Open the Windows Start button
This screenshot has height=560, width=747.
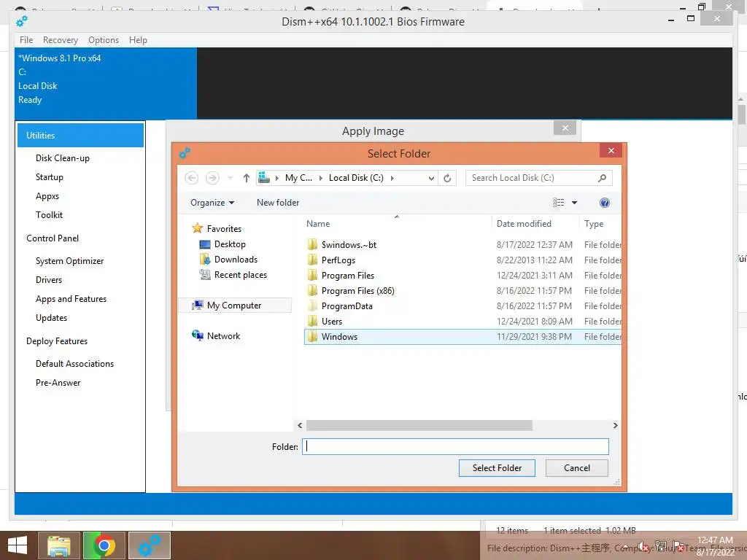[18, 545]
